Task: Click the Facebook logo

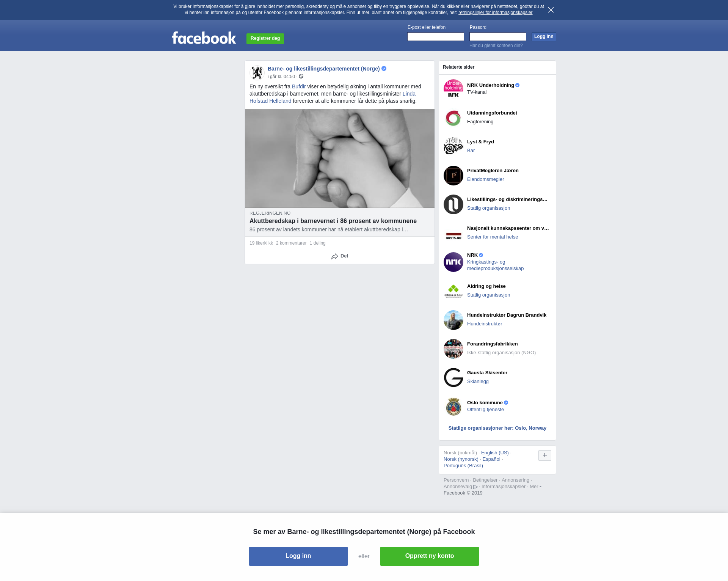Action: [204, 38]
